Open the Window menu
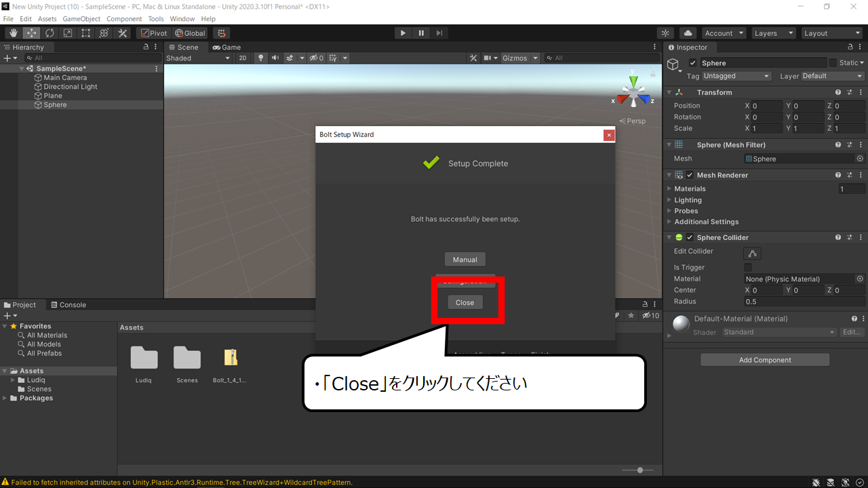This screenshot has height=488, width=868. (182, 19)
